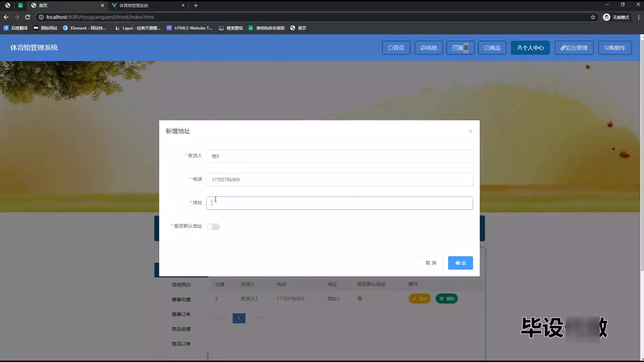This screenshot has height=362, width=644.
Task: Open the 购物车 shopping cart
Action: 614,48
